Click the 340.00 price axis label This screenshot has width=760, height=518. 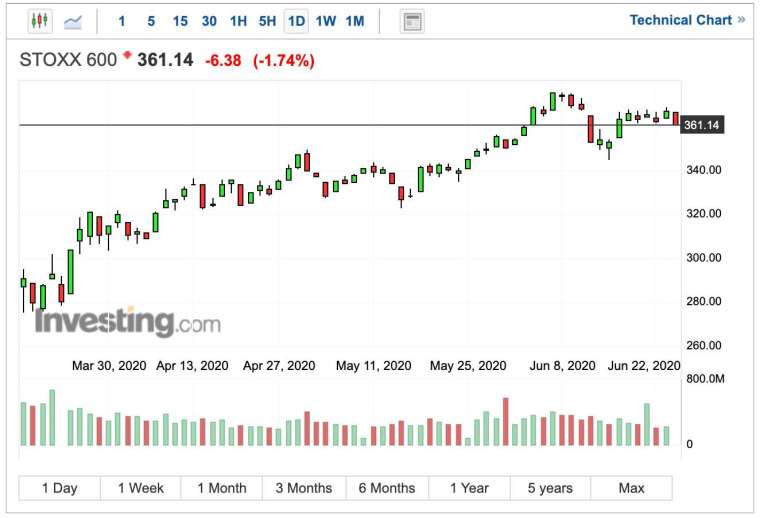pyautogui.click(x=703, y=170)
